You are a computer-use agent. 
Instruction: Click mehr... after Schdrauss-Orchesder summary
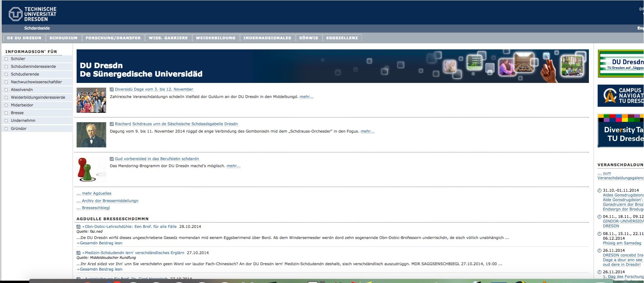coord(367,131)
